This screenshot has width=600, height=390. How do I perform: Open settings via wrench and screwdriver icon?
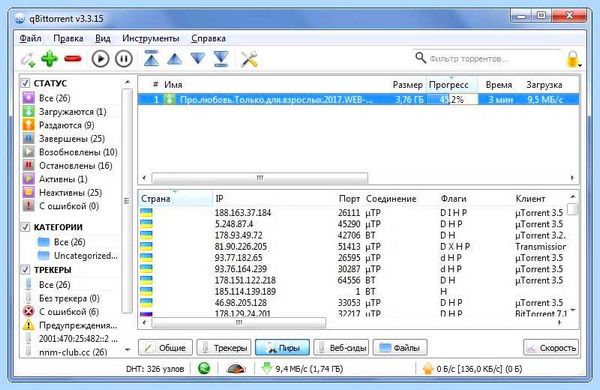click(x=249, y=59)
